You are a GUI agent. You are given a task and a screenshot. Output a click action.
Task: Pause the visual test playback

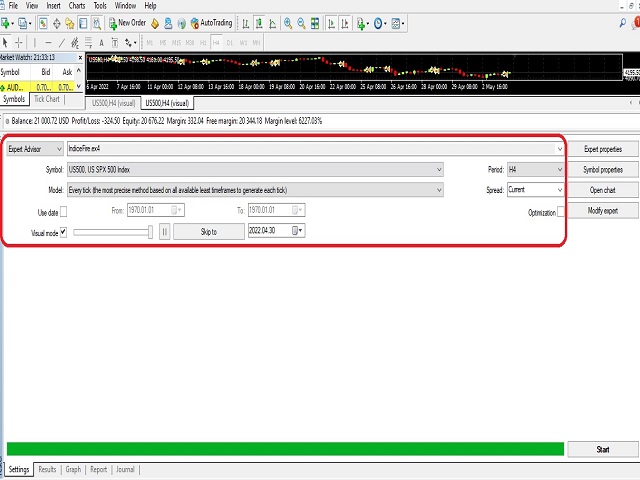(x=164, y=231)
